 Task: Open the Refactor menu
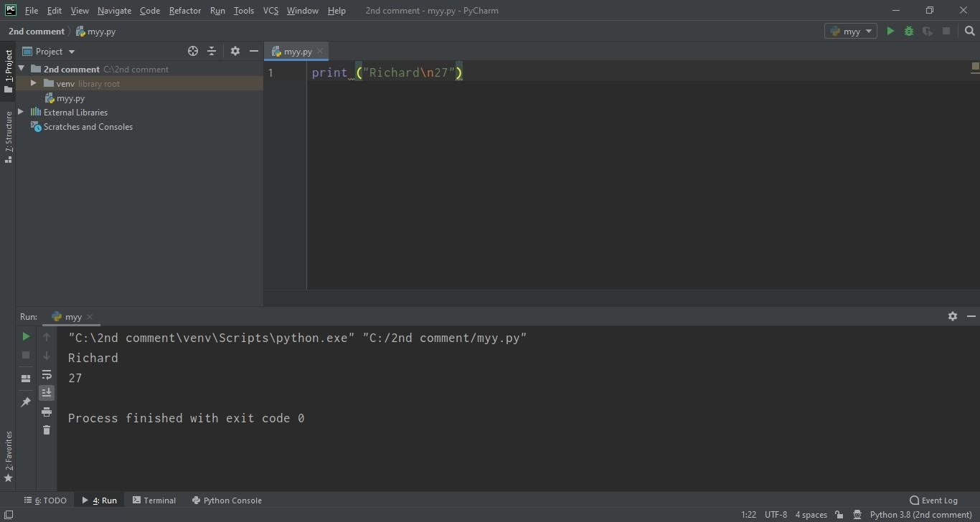pos(185,11)
